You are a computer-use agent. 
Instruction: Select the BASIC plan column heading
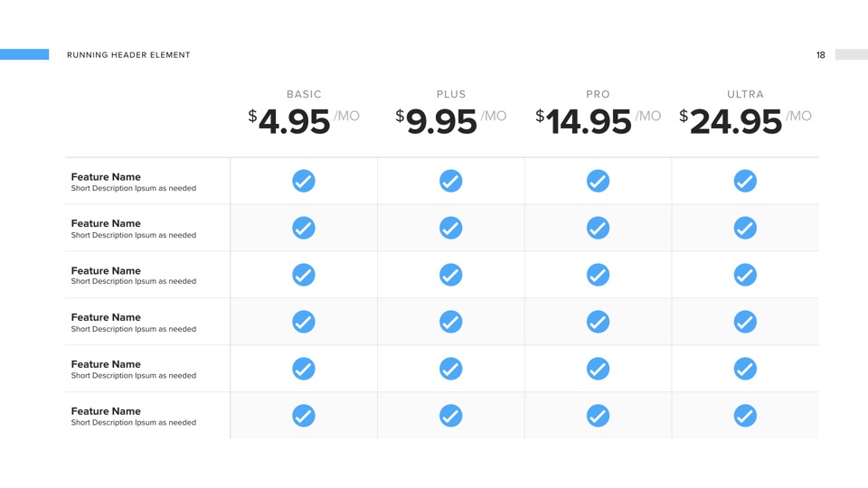(x=304, y=94)
